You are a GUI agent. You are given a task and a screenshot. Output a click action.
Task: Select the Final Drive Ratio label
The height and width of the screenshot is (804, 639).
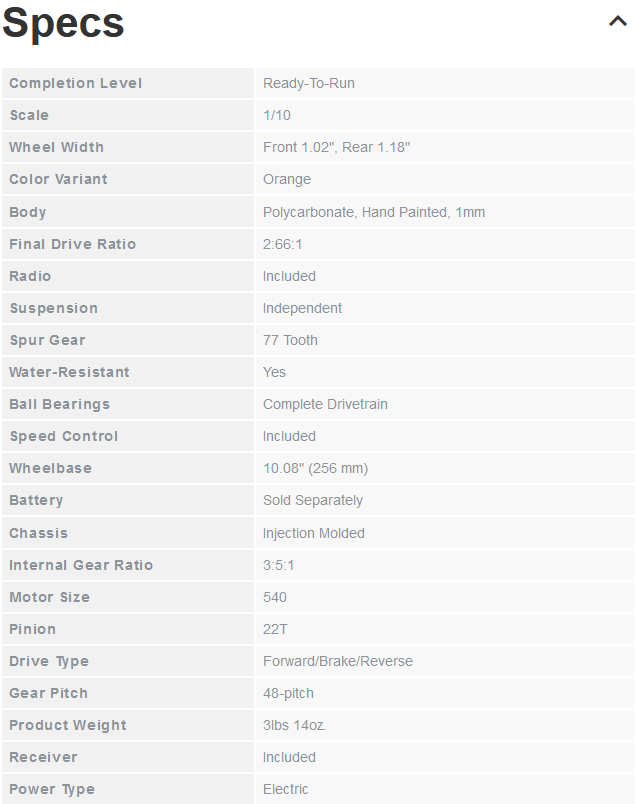pos(72,244)
